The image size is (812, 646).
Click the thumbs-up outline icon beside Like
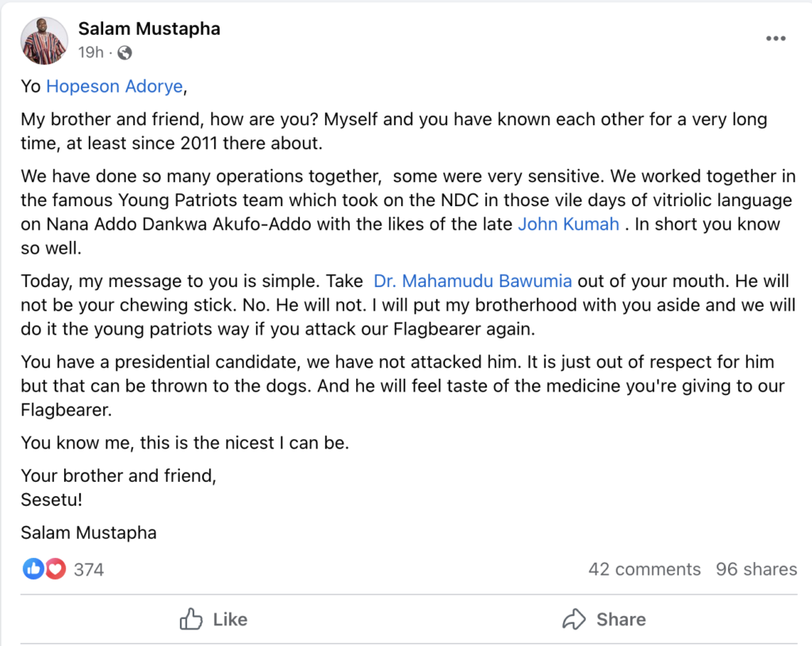(x=191, y=619)
